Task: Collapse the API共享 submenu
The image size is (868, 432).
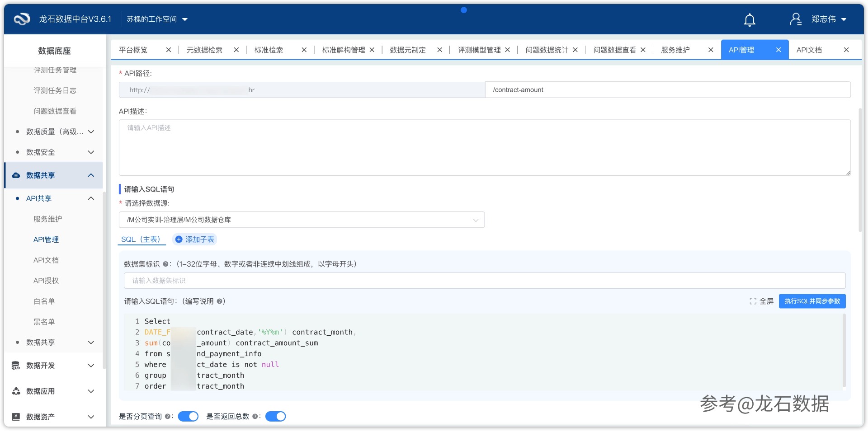Action: pos(91,198)
